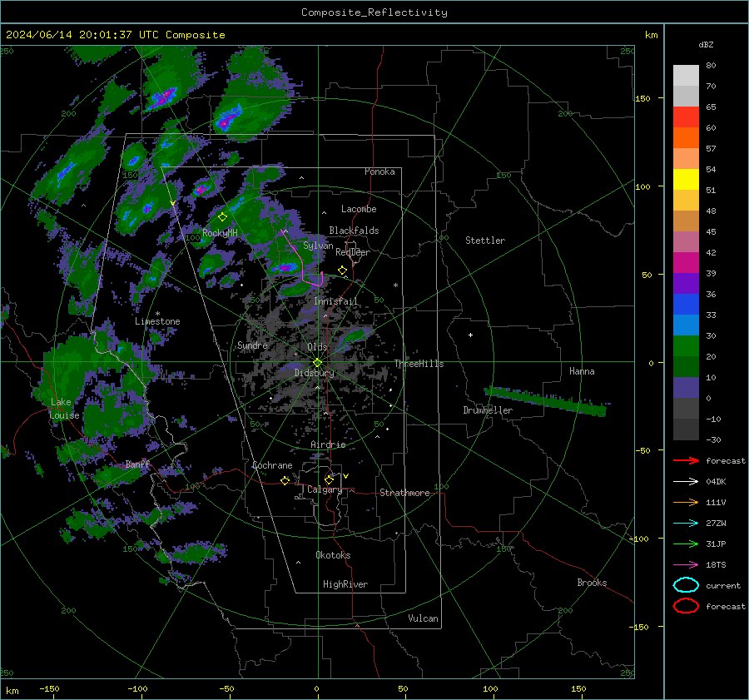Viewport: 749px width, 700px height.
Task: Select the red swatch in dBZ legend
Action: coord(686,117)
